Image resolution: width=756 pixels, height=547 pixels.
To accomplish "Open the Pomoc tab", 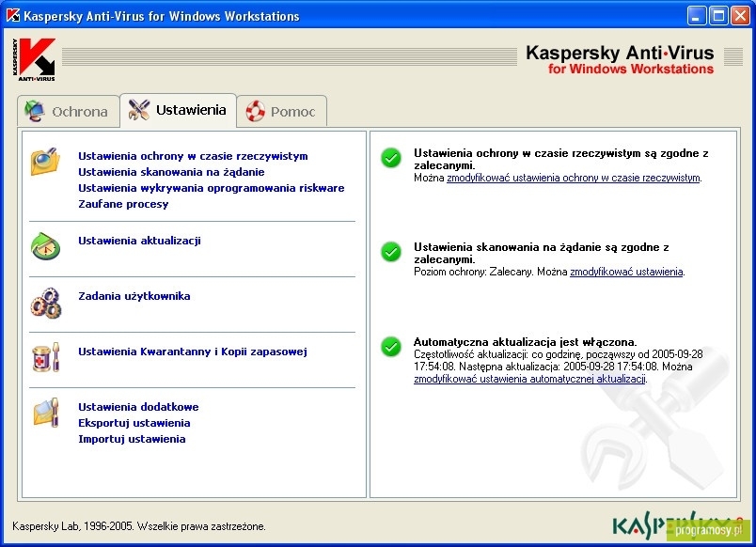I will pyautogui.click(x=282, y=111).
